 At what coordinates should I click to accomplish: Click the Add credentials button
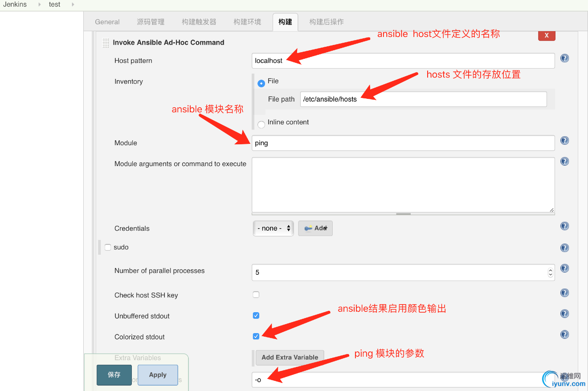pos(315,228)
